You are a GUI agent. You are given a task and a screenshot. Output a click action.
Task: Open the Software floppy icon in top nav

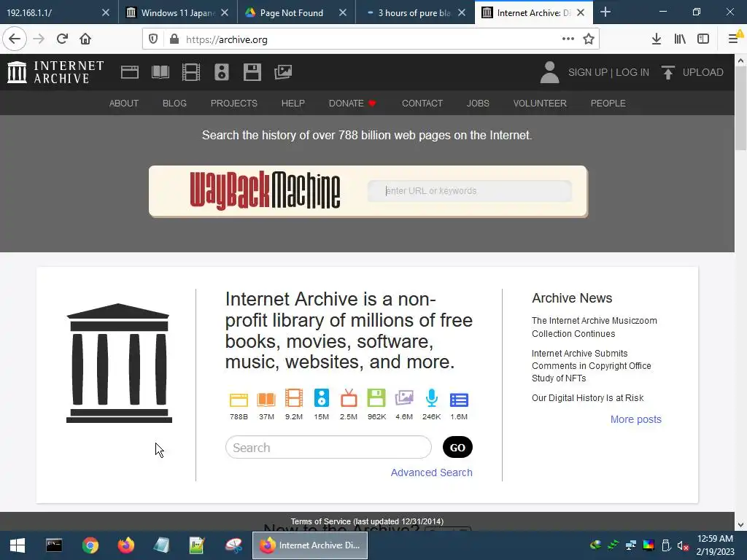coord(252,72)
